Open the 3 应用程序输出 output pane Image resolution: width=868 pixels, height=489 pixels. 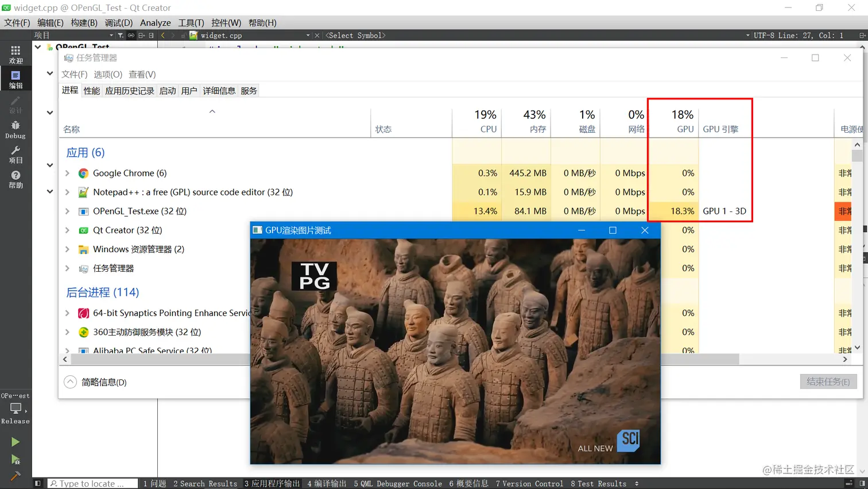(272, 483)
